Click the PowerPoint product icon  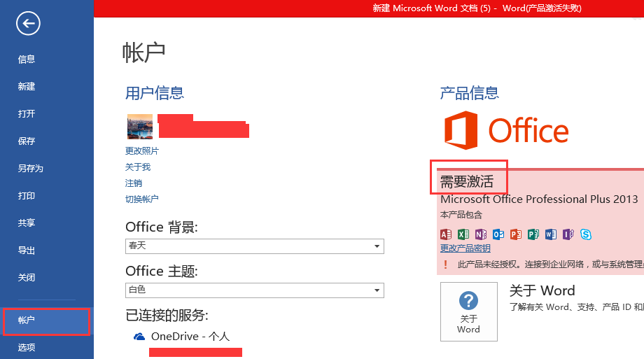[516, 234]
